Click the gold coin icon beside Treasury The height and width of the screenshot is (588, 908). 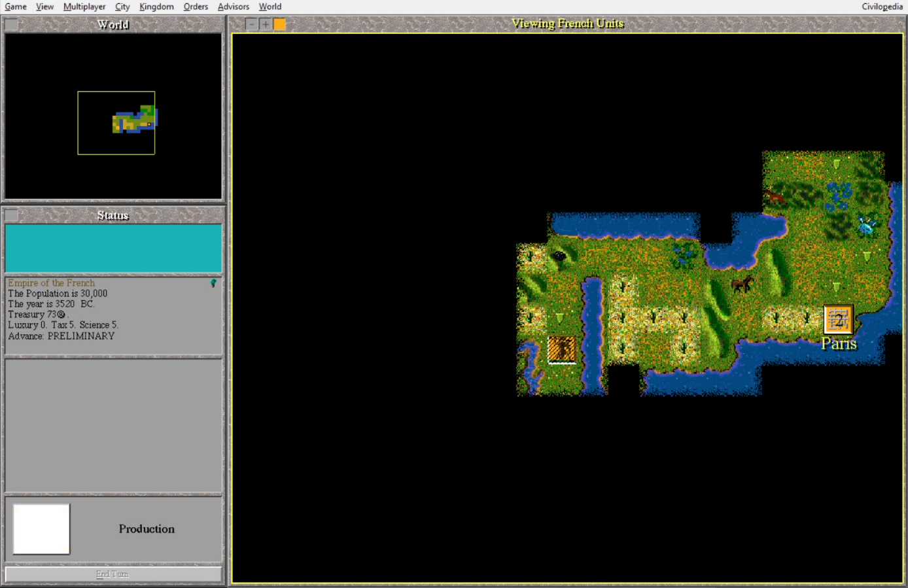(61, 315)
